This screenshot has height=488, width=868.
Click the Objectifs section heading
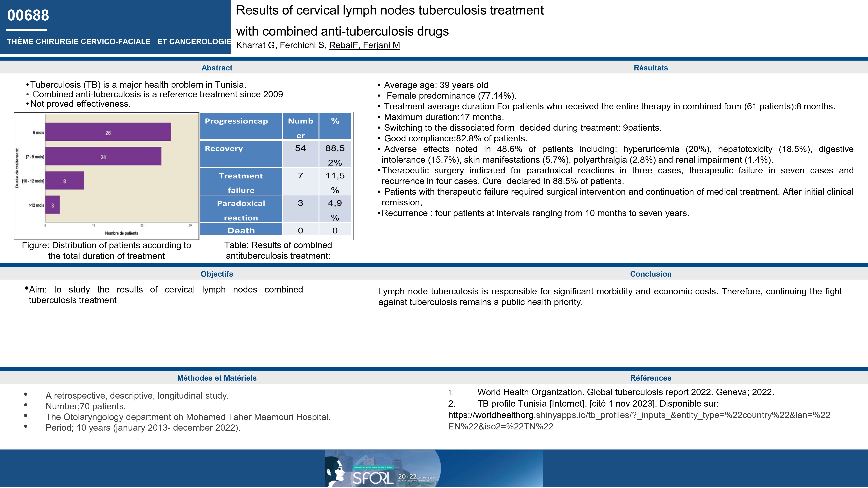[x=217, y=274]
